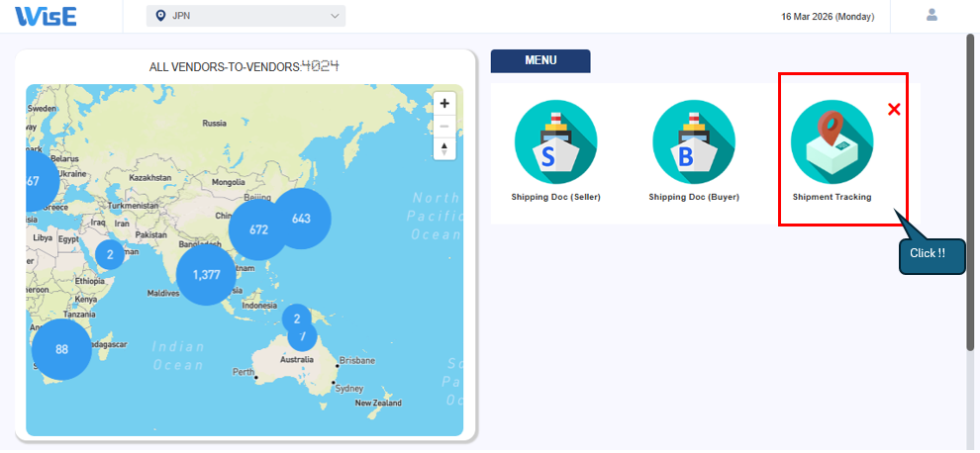Click the location pin in dropdown
The image size is (980, 453).
[x=161, y=16]
